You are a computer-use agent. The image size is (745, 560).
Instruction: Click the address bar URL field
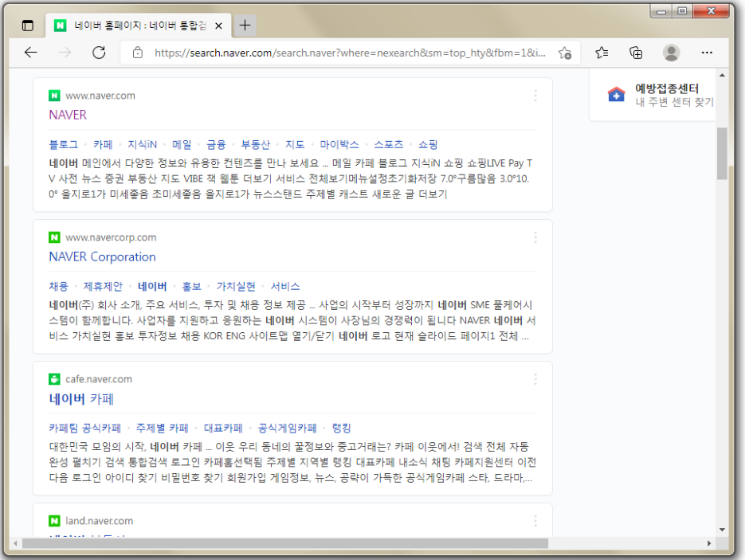349,53
